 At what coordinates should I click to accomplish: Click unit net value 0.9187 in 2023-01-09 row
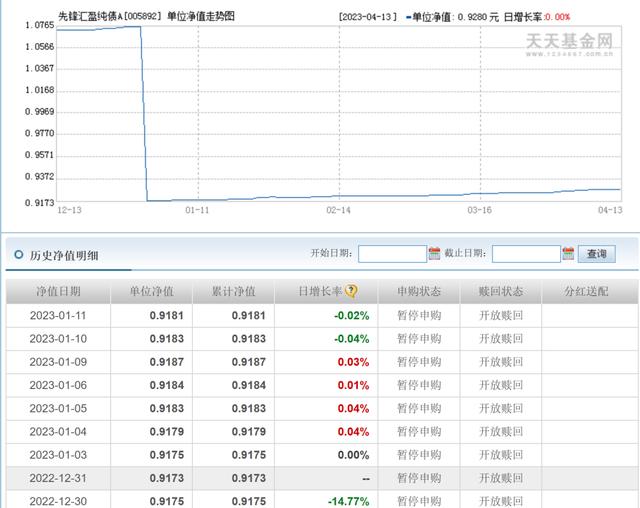coord(167,362)
